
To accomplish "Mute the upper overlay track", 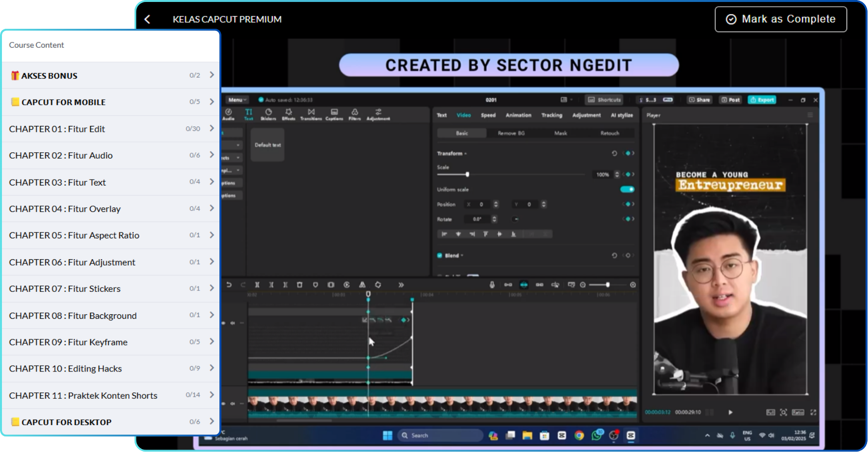I will (x=233, y=323).
